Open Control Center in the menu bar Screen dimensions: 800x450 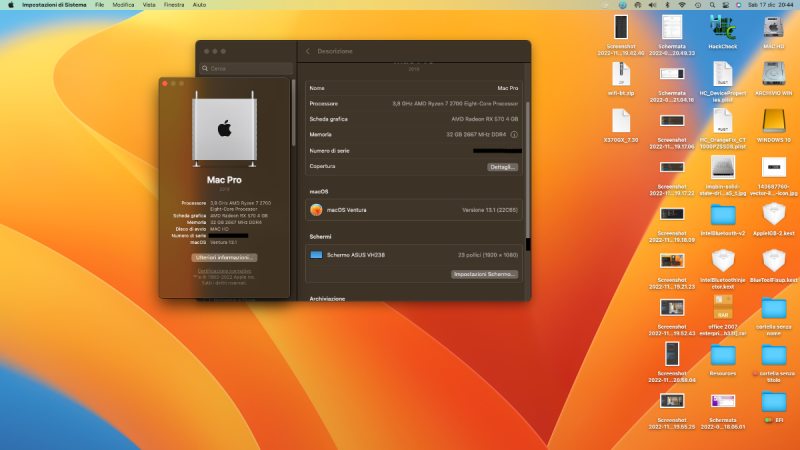[726, 5]
